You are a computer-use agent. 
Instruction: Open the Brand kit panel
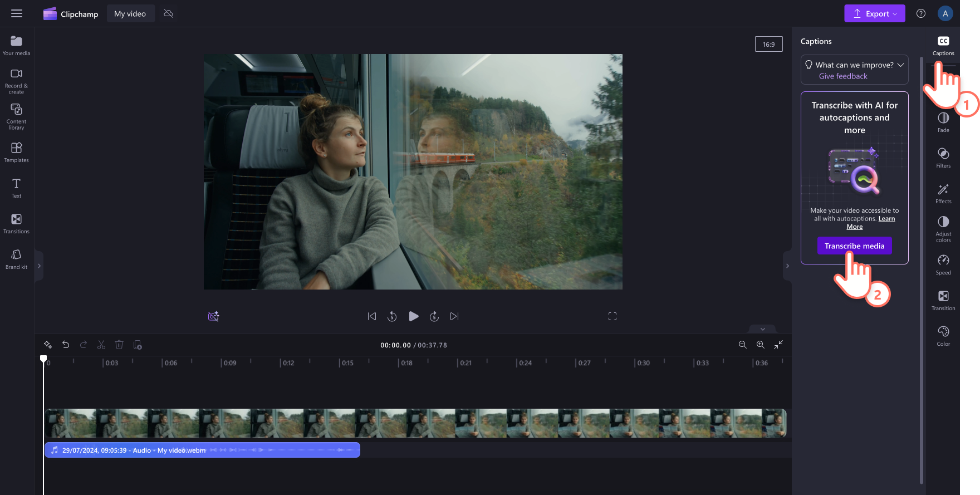click(x=16, y=259)
